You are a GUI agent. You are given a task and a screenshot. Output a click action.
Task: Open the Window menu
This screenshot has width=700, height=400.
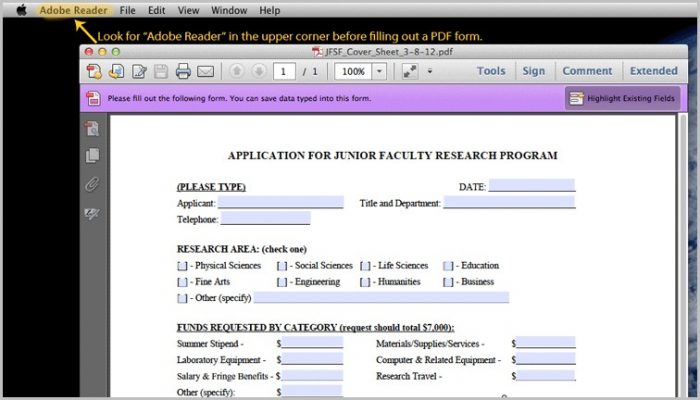pyautogui.click(x=229, y=10)
